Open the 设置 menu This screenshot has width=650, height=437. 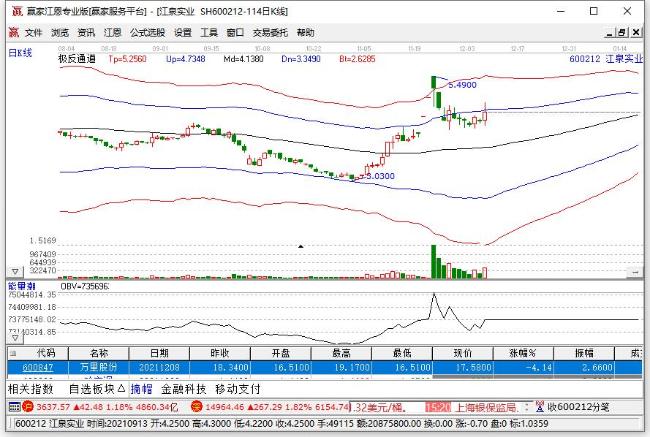coord(183,32)
